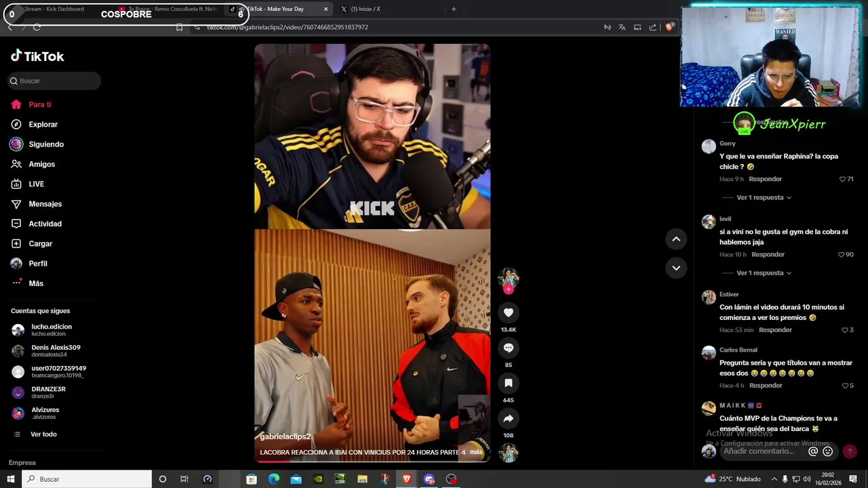Open a new browser tab
Screen dimensions: 868x488
(454, 9)
